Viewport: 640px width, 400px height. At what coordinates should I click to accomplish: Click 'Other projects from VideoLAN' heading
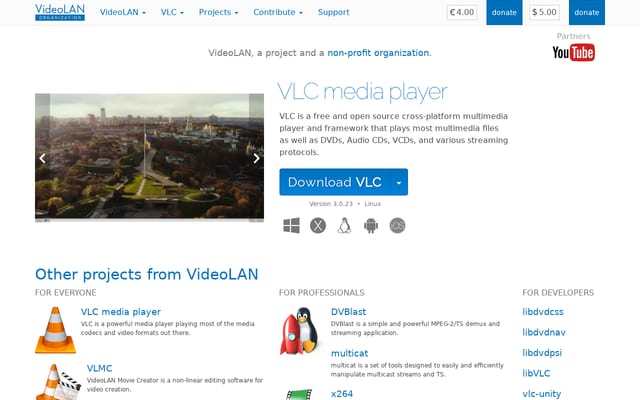point(147,274)
